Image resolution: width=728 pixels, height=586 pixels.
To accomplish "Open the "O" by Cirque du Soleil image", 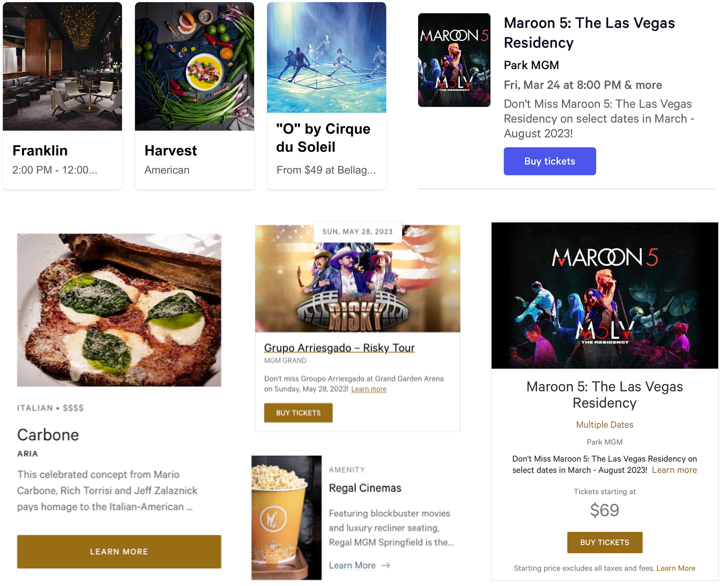I will coord(326,57).
